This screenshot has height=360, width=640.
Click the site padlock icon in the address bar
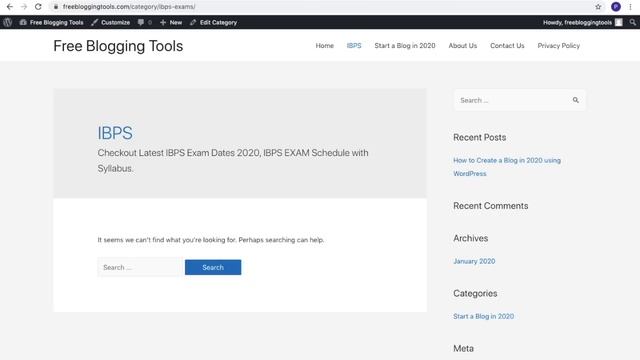[x=56, y=7]
